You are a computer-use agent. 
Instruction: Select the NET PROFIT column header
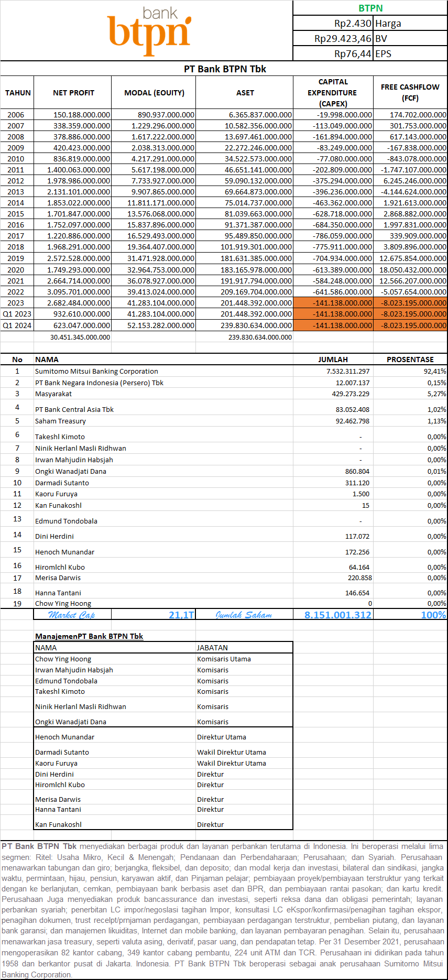[x=73, y=93]
